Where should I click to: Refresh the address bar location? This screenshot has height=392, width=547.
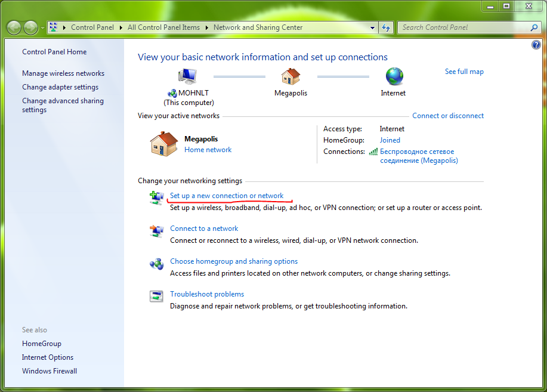click(x=387, y=27)
